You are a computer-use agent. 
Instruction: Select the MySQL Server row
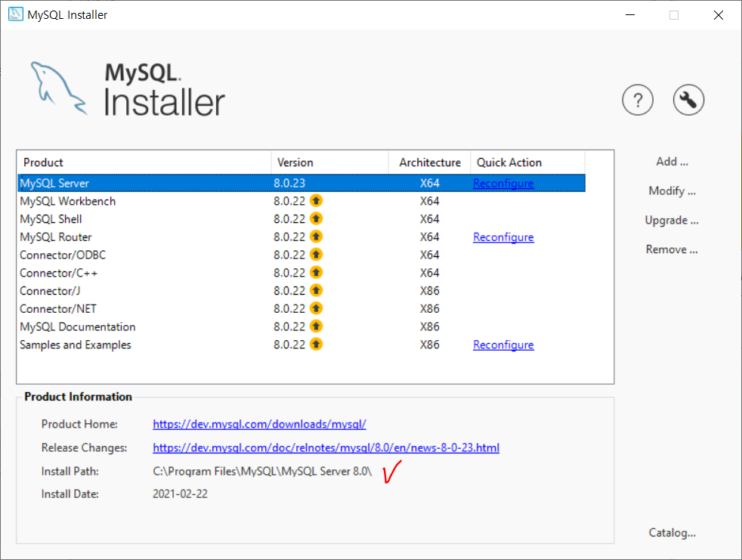[301, 183]
